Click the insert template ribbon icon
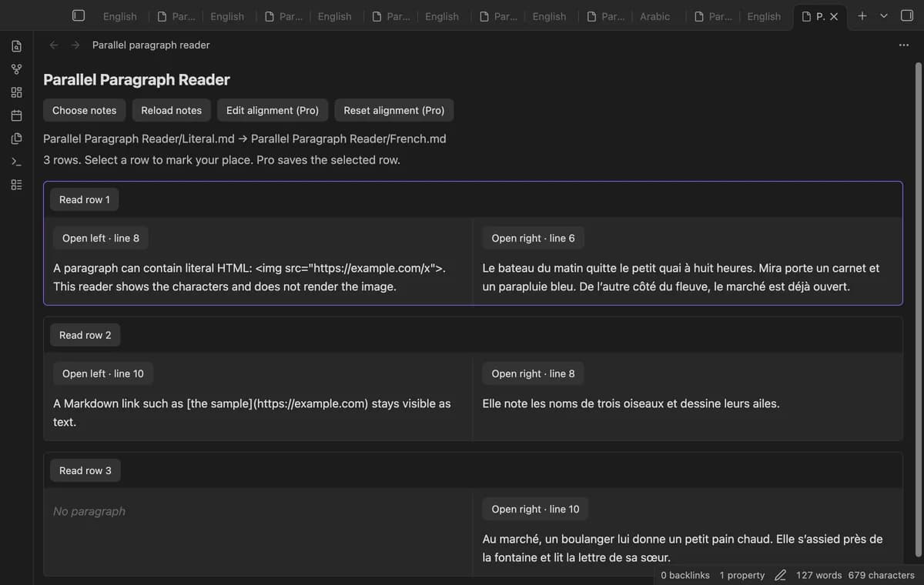924x585 pixels. pos(16,139)
